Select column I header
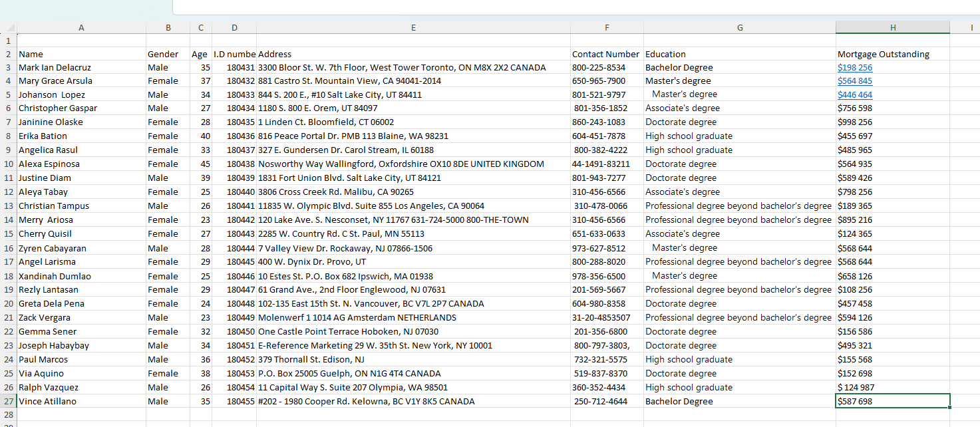This screenshot has height=427, width=980. pos(965,27)
